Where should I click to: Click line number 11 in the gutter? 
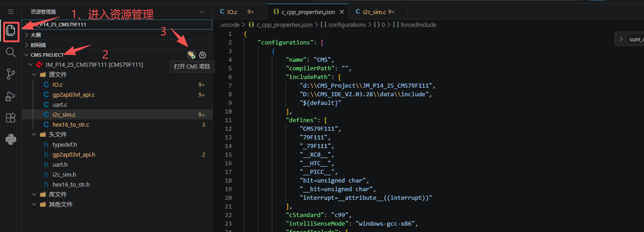[228, 120]
